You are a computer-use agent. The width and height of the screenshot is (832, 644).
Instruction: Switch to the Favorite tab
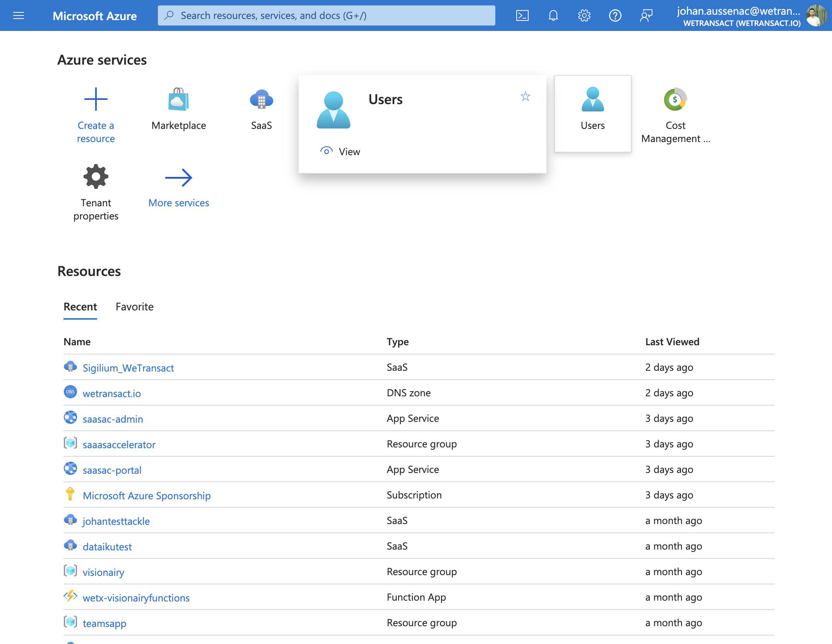coord(134,307)
